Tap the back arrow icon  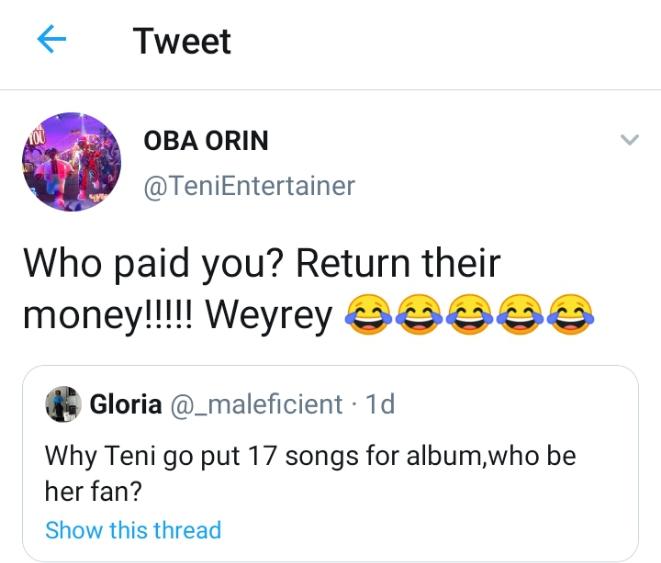click(x=51, y=40)
